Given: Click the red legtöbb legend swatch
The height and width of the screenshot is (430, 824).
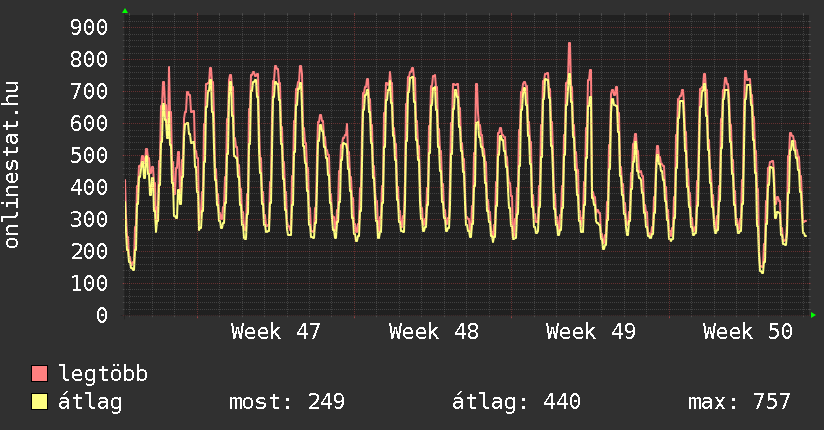Looking at the screenshot, I should (40, 374).
